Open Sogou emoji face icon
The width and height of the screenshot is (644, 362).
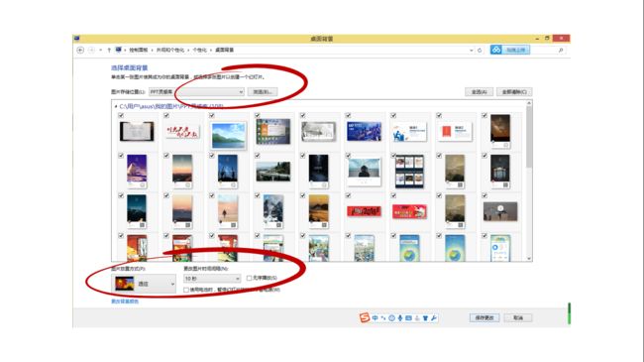391,318
